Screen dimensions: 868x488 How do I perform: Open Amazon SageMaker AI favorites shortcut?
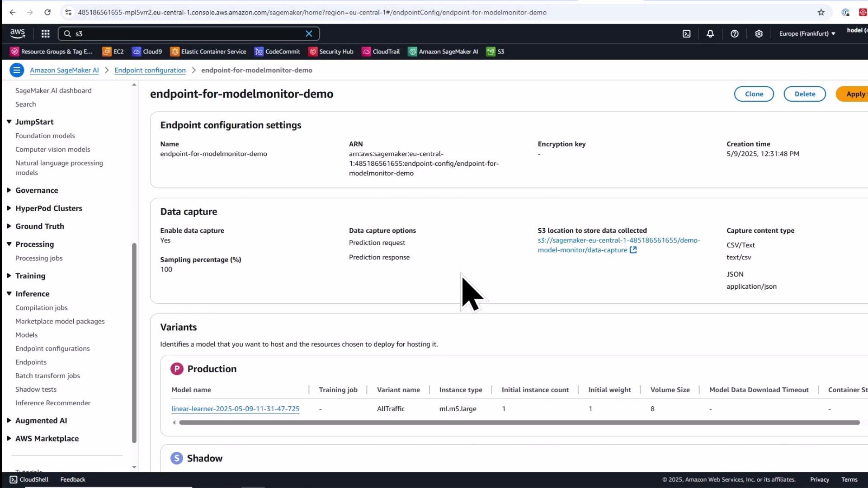443,52
